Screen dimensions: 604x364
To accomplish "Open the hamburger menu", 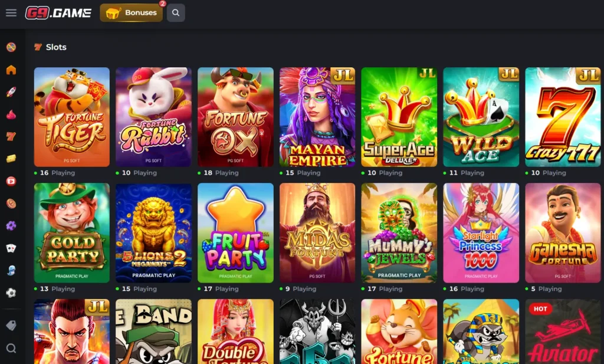I will pos(11,13).
